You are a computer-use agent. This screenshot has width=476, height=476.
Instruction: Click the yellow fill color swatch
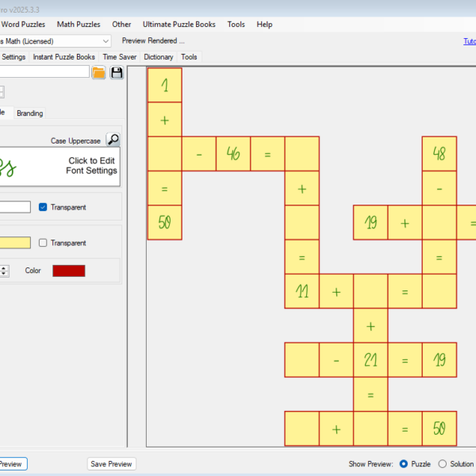point(14,243)
